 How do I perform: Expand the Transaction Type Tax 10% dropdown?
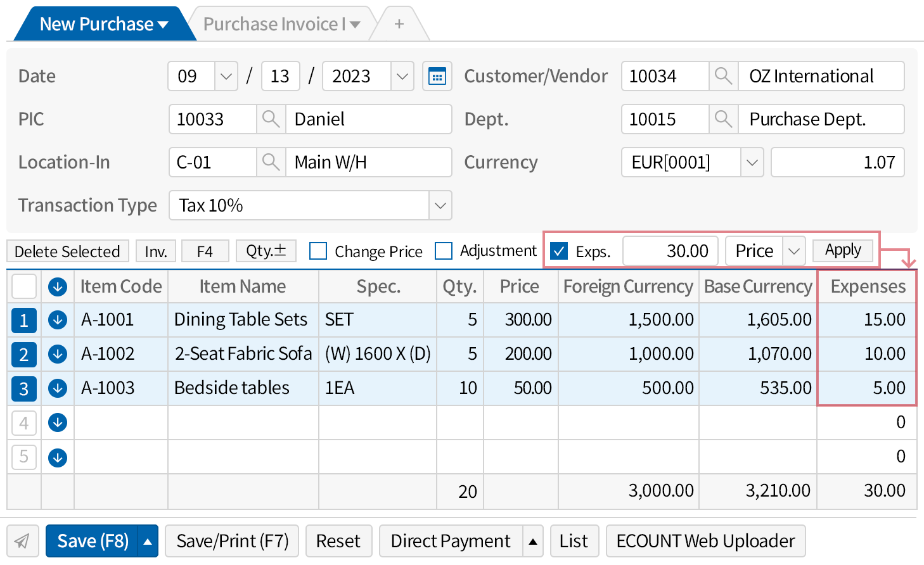click(x=440, y=206)
